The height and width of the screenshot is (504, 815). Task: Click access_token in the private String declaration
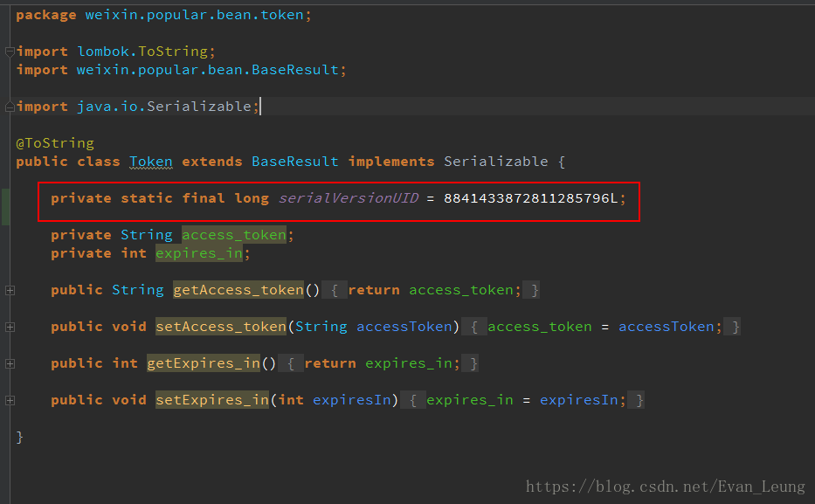pyautogui.click(x=234, y=235)
